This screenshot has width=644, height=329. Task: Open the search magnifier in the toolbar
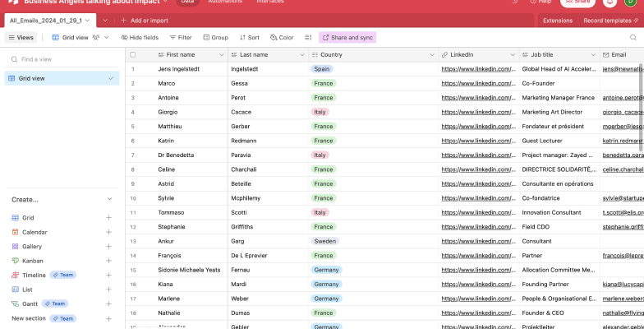[x=634, y=38]
